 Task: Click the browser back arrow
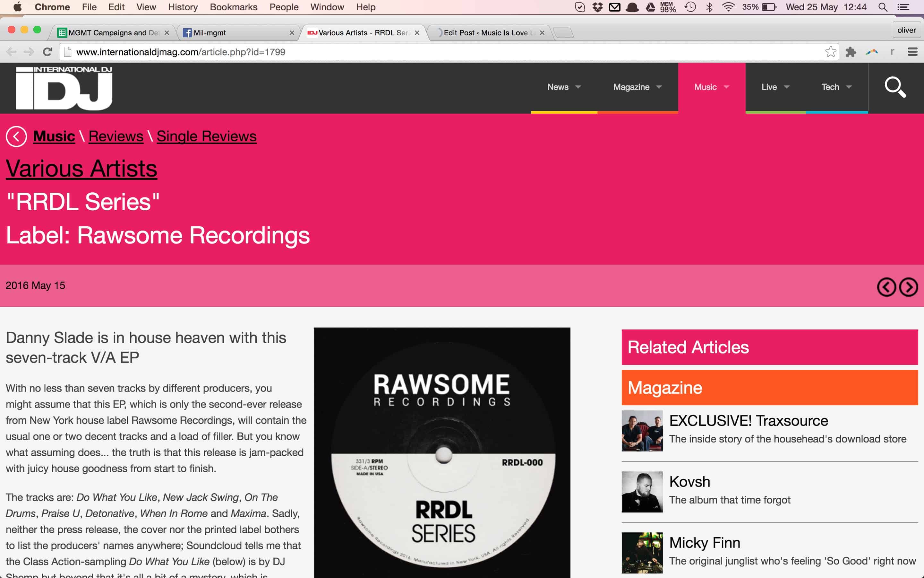(12, 52)
